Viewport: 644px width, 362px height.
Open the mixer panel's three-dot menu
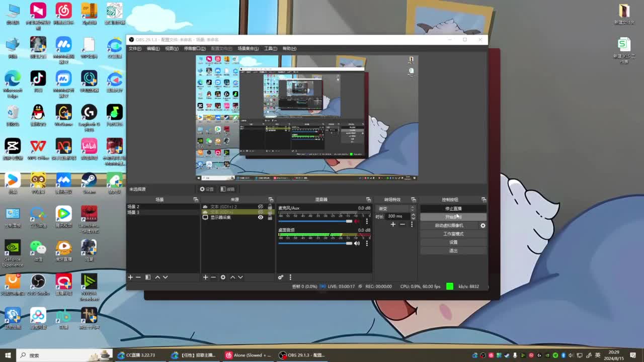pos(290,277)
